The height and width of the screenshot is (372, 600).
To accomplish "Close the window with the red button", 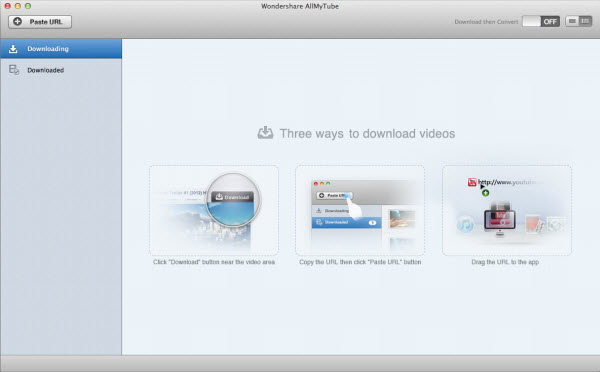I will (7, 6).
